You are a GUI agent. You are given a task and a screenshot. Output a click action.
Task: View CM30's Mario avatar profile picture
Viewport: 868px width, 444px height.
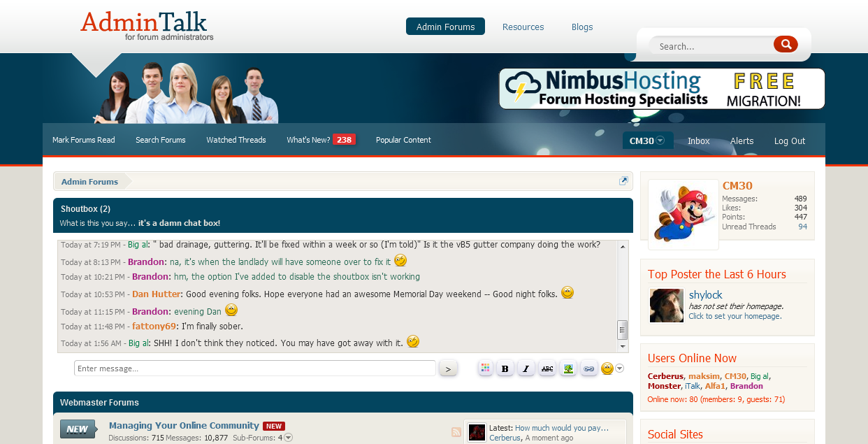click(683, 215)
